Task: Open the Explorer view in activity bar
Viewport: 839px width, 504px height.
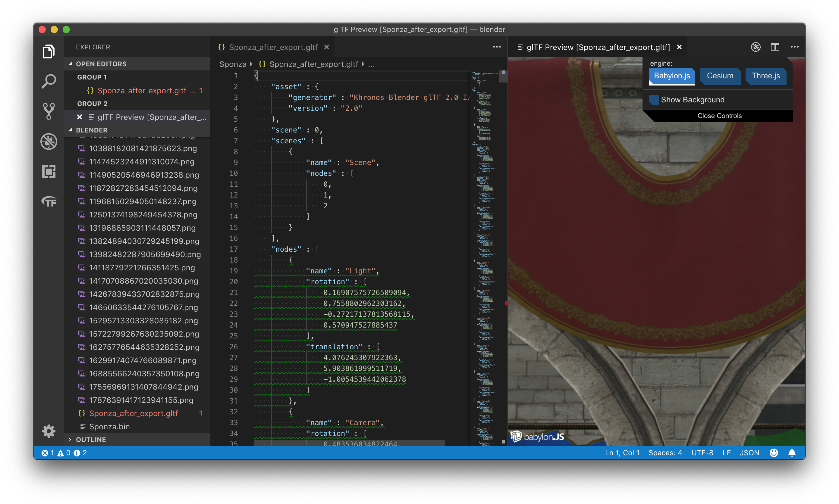Action: pos(49,51)
